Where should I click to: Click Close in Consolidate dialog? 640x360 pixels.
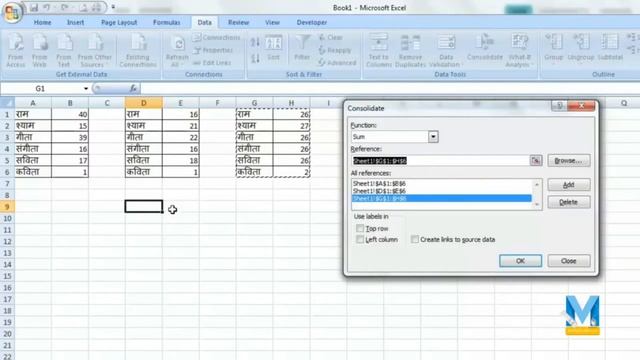pos(569,261)
